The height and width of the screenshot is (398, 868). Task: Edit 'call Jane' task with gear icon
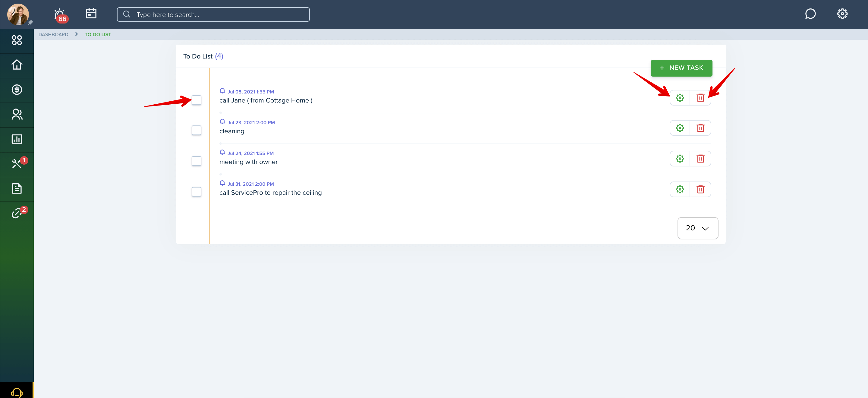(x=680, y=98)
